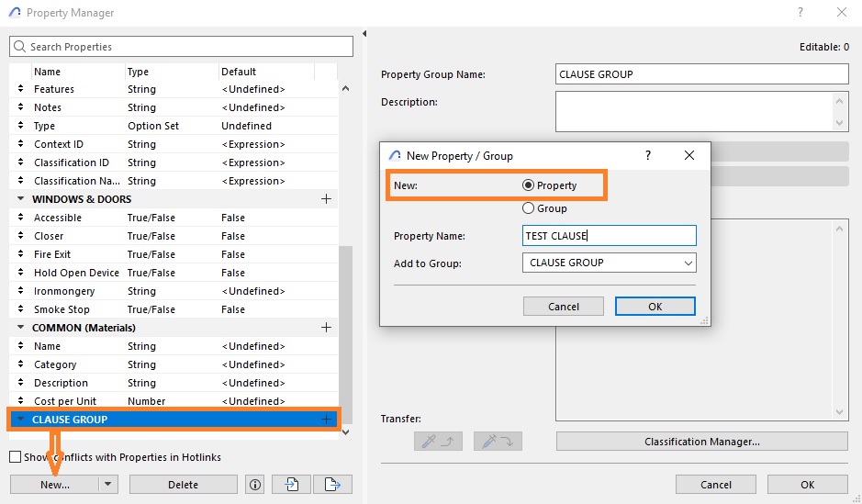Click the Delete button
The width and height of the screenshot is (862, 504).
coord(183,484)
